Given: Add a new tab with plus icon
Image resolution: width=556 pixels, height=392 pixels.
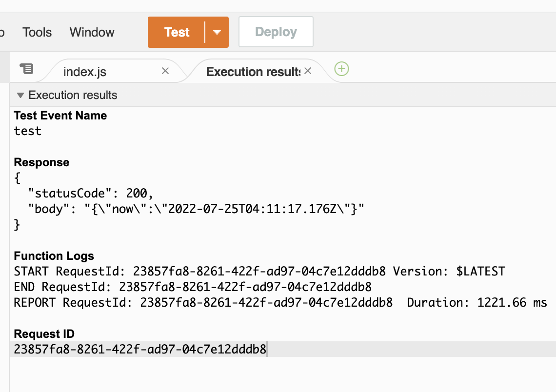Looking at the screenshot, I should (x=342, y=69).
